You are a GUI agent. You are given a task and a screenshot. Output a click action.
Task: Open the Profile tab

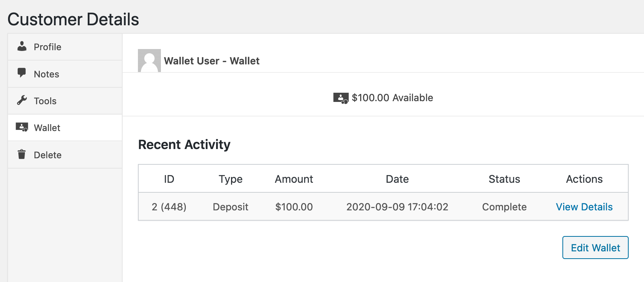pos(48,47)
